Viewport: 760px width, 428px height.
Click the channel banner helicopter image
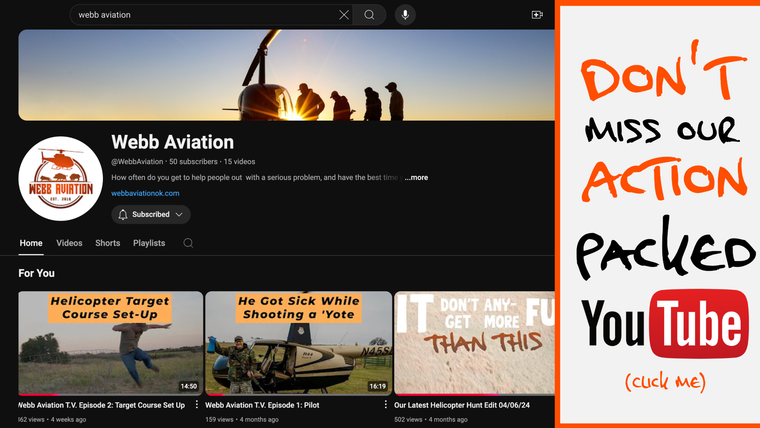pos(286,75)
